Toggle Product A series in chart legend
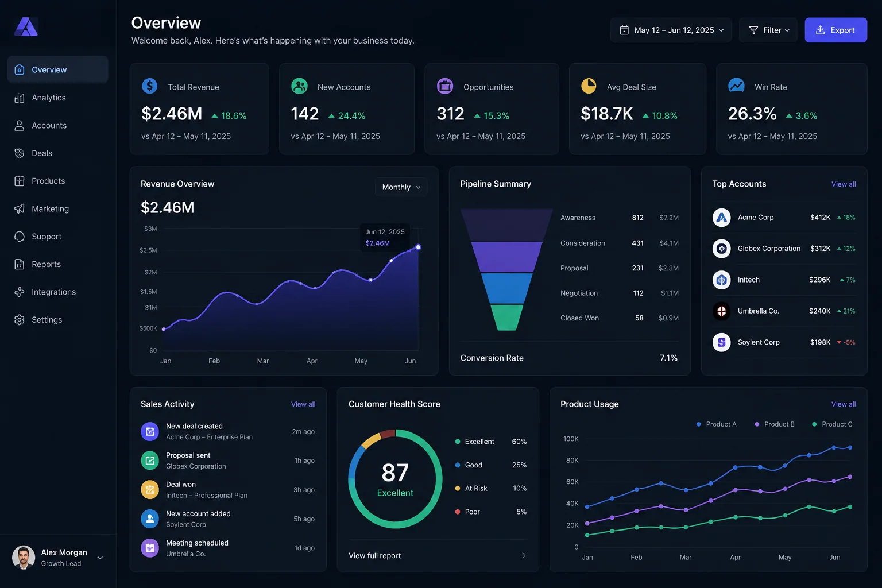The height and width of the screenshot is (588, 882). pos(716,424)
